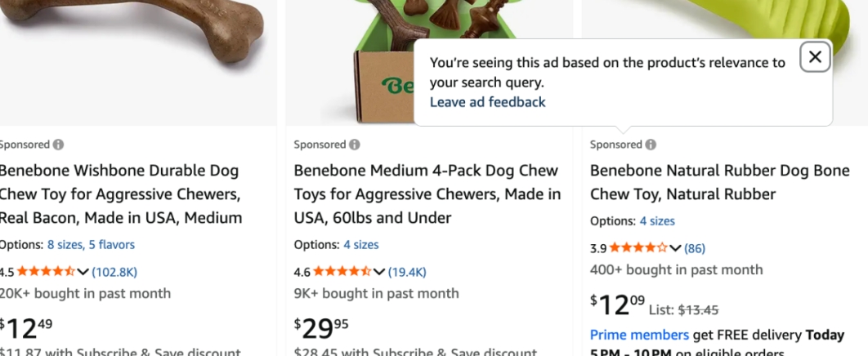Open Benebone Medium 4-Pack product title
Image resolution: width=868 pixels, height=356 pixels.
tap(427, 194)
